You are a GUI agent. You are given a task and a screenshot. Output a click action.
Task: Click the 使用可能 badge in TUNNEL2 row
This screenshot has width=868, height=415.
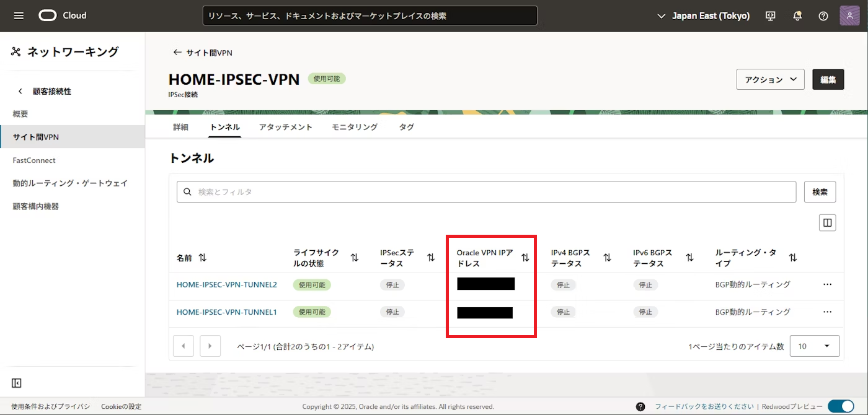tap(312, 285)
